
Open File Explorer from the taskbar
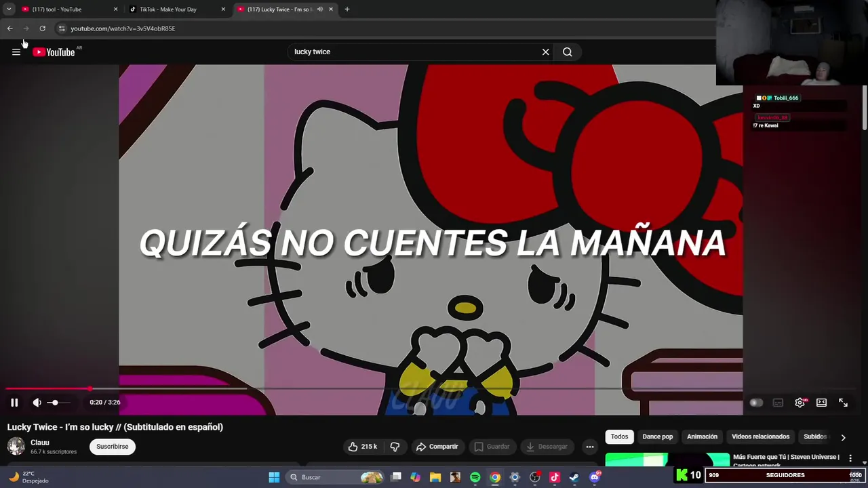pyautogui.click(x=435, y=477)
